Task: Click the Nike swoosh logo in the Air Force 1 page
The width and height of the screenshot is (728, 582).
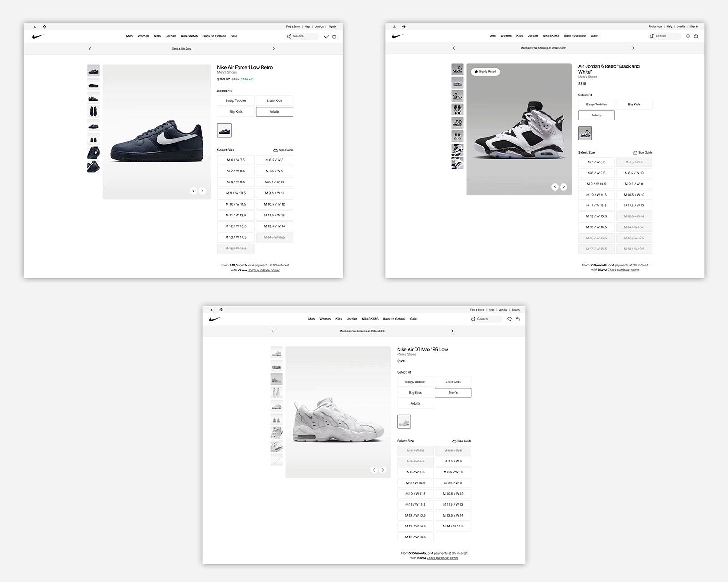Action: [38, 36]
